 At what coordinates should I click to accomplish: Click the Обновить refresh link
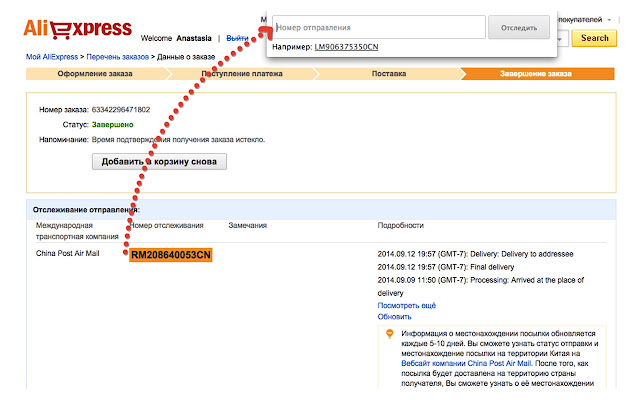[x=394, y=317]
